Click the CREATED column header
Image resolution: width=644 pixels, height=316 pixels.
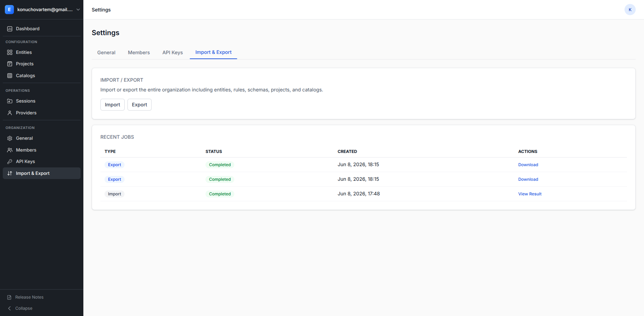click(x=347, y=152)
